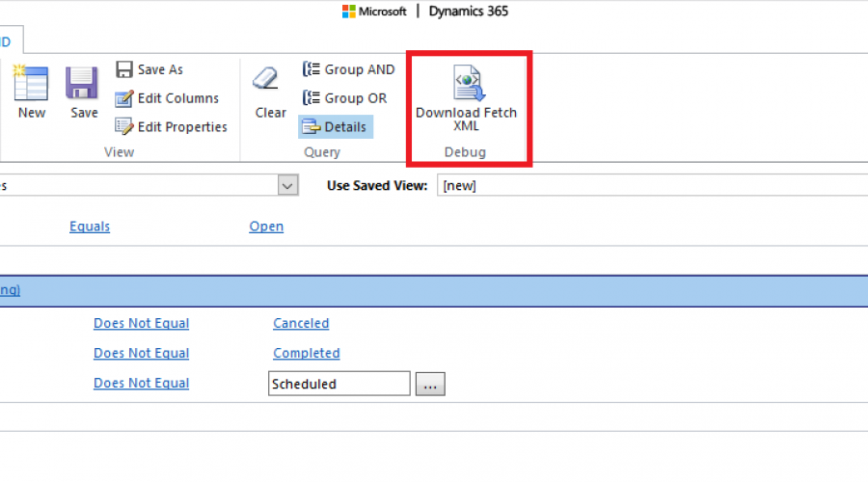868x482 pixels.
Task: Open Edit Columns
Action: click(167, 98)
